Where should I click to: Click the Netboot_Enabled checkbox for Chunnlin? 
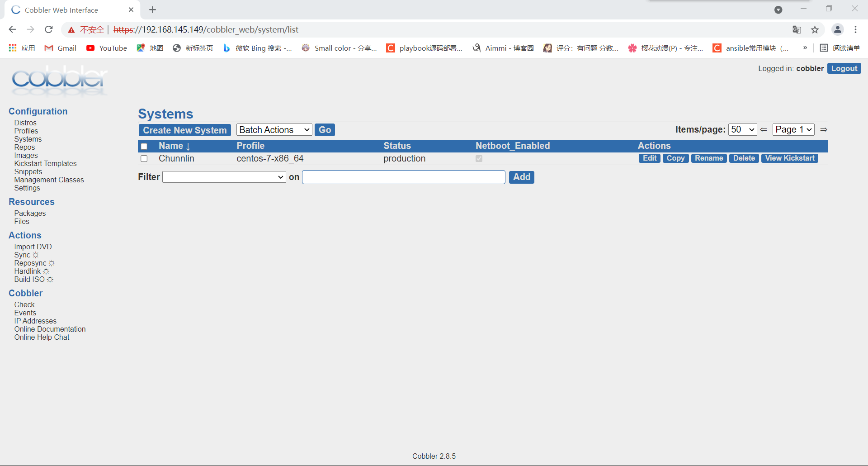pos(479,159)
